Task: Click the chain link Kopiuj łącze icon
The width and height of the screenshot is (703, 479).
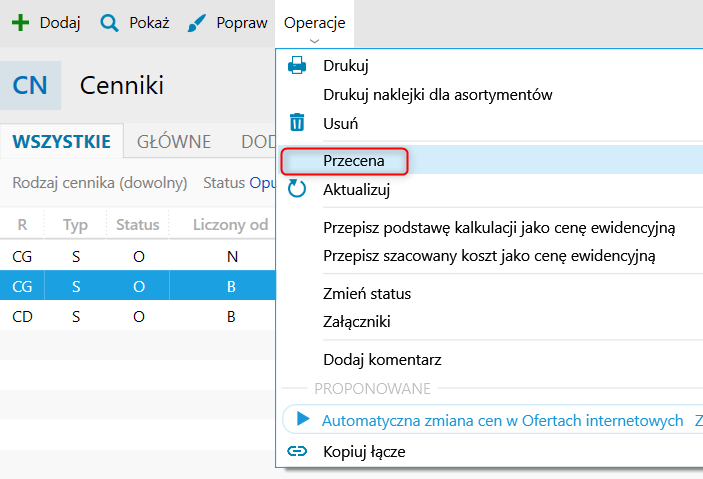Action: click(297, 451)
